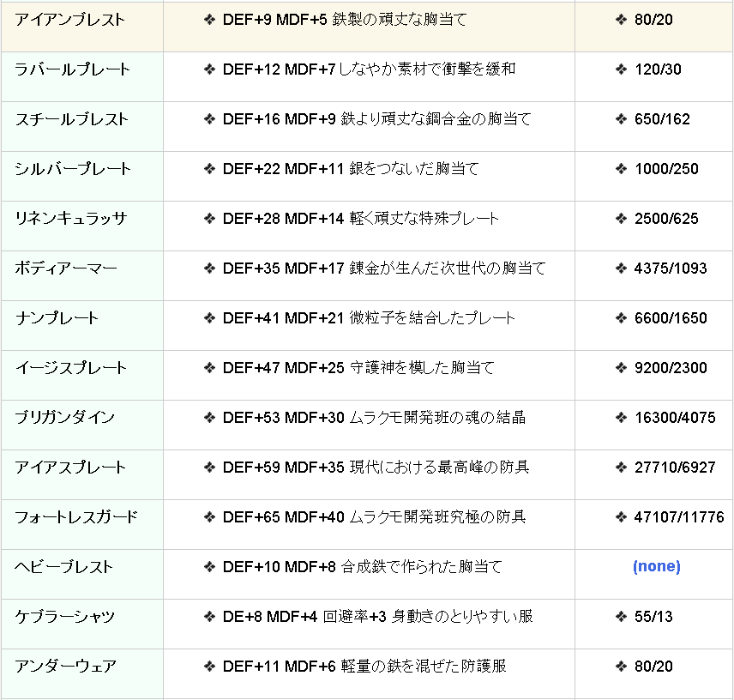
Task: Click the diamond bullet before DEF+35 MDF+17
Action: [210, 269]
